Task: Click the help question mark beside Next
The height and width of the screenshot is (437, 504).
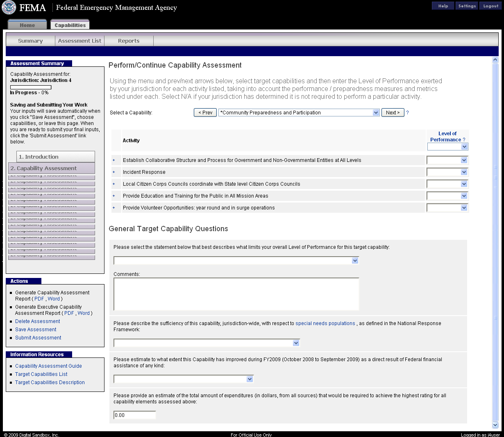Action: (x=407, y=113)
